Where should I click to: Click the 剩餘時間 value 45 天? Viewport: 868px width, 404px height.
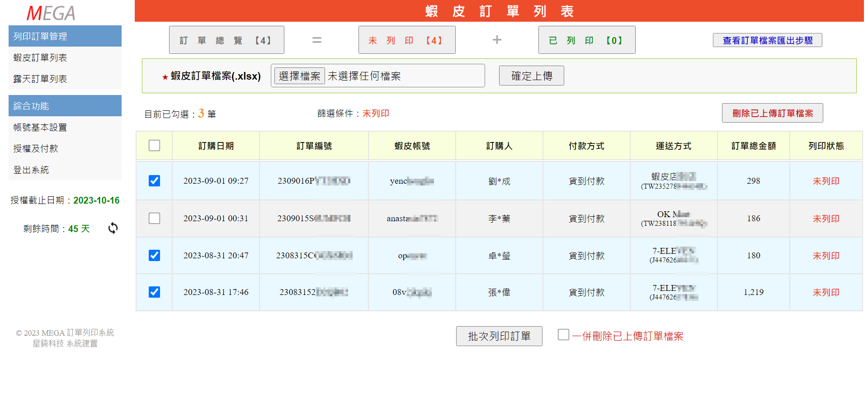pyautogui.click(x=79, y=229)
